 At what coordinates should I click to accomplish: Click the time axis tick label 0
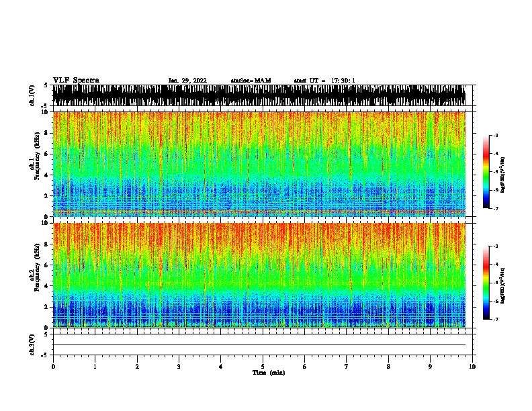tap(53, 367)
